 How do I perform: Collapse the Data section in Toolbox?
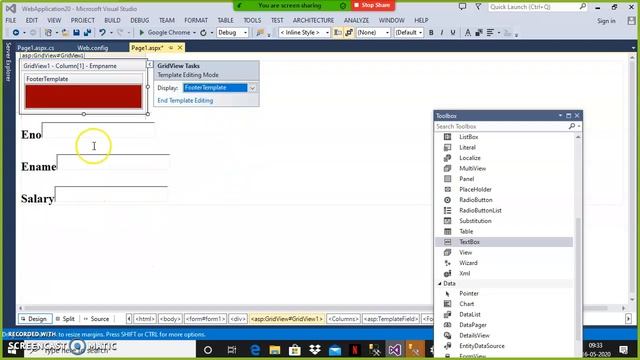440,284
